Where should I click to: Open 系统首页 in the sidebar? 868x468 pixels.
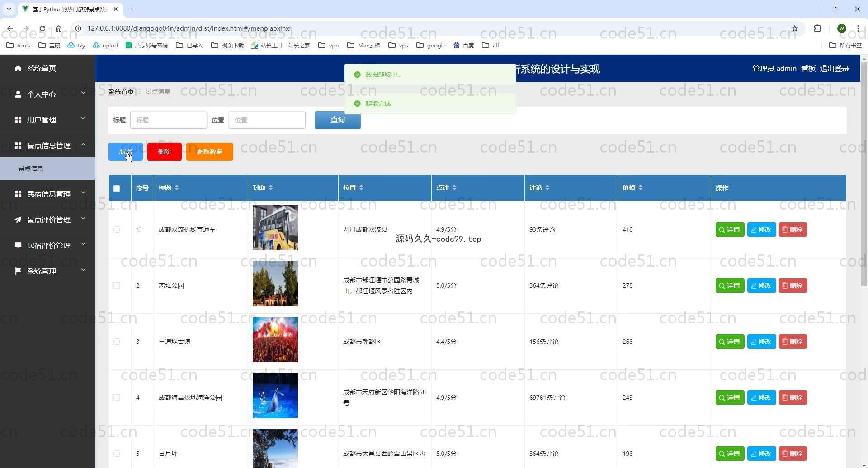pyautogui.click(x=47, y=68)
